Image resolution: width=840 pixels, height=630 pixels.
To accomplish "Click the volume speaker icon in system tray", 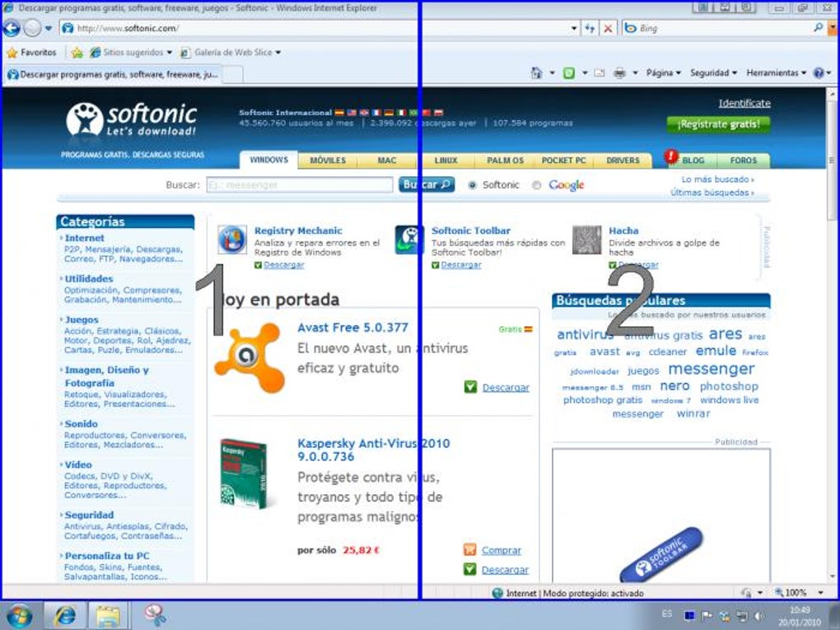I will 759,615.
